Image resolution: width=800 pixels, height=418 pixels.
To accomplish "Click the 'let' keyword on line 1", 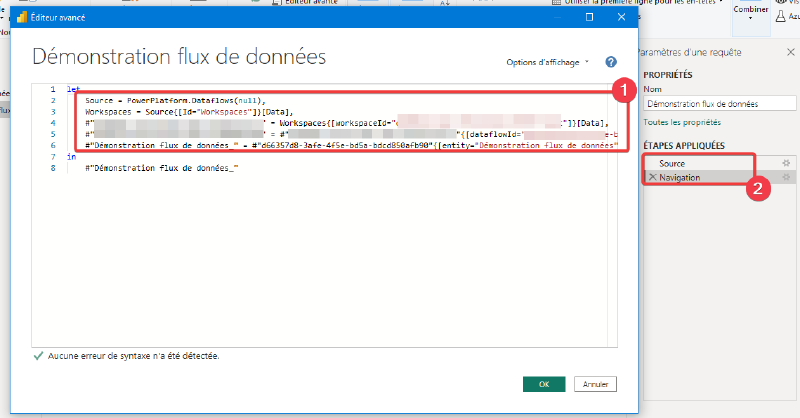I will pos(73,89).
